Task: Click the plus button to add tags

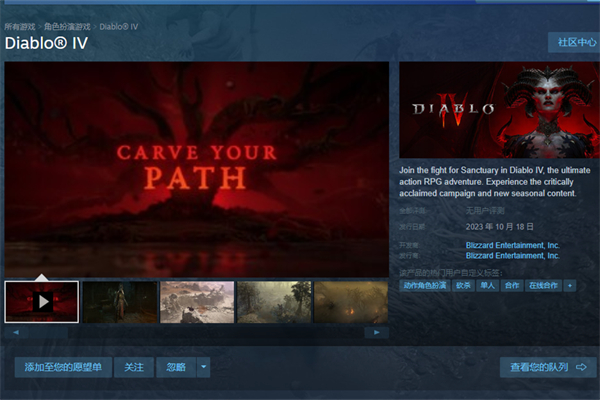Action: coord(570,286)
